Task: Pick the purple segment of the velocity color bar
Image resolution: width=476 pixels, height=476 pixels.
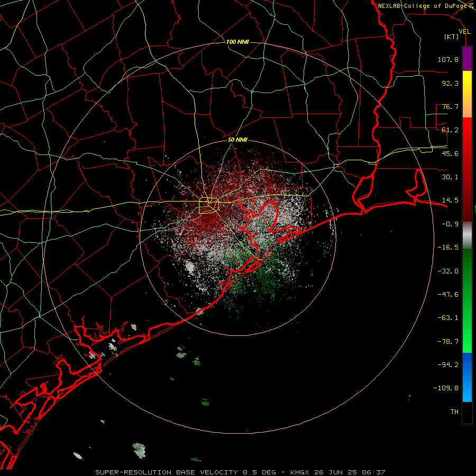Action: pos(467,59)
